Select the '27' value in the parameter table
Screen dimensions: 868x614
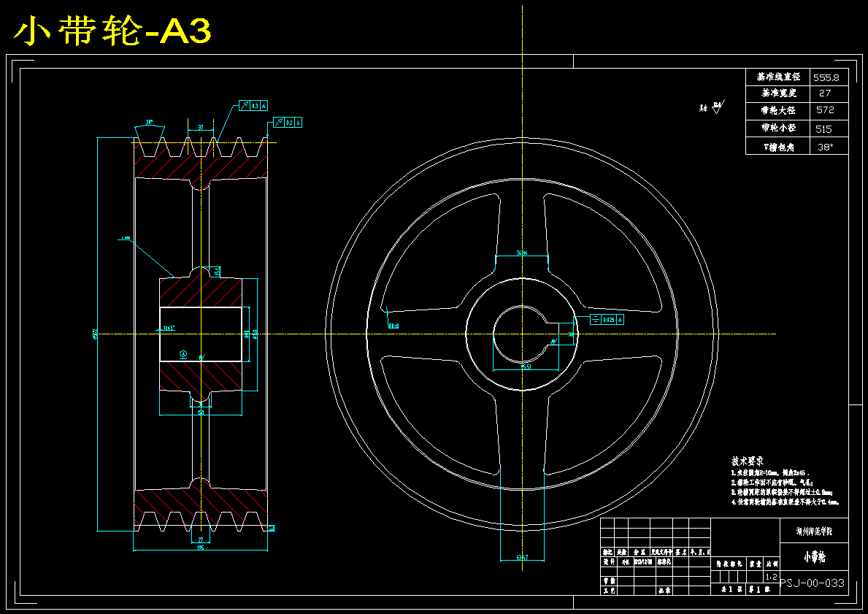point(825,93)
